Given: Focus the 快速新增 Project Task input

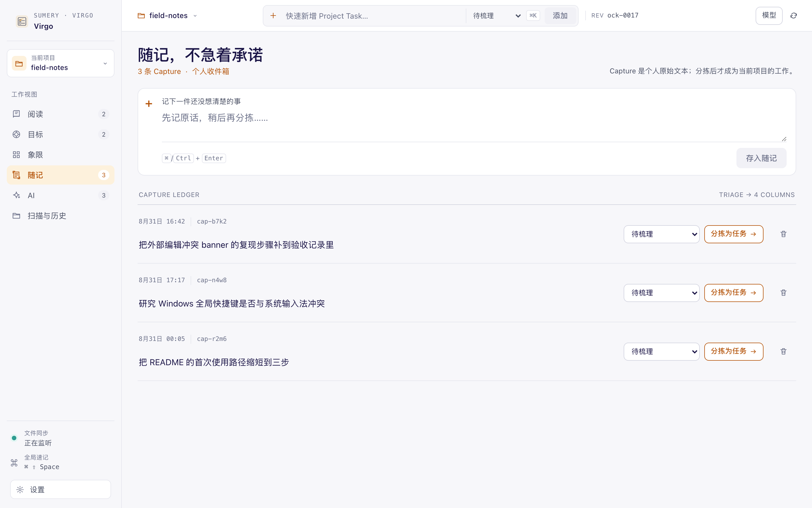Looking at the screenshot, I should pyautogui.click(x=372, y=16).
